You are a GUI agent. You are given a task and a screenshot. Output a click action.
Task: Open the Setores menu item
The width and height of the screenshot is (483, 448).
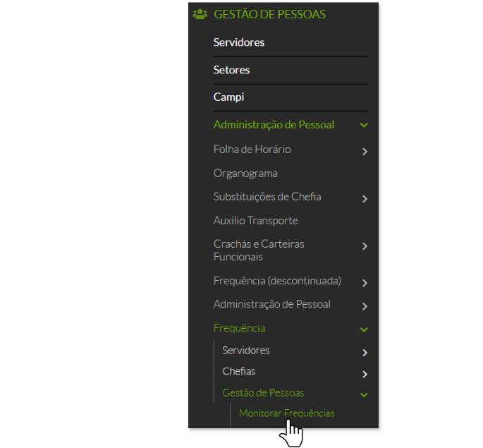pos(231,70)
